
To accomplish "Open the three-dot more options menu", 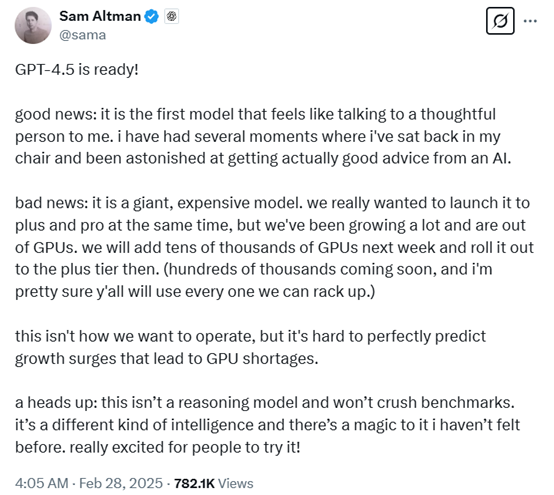I will 530,21.
